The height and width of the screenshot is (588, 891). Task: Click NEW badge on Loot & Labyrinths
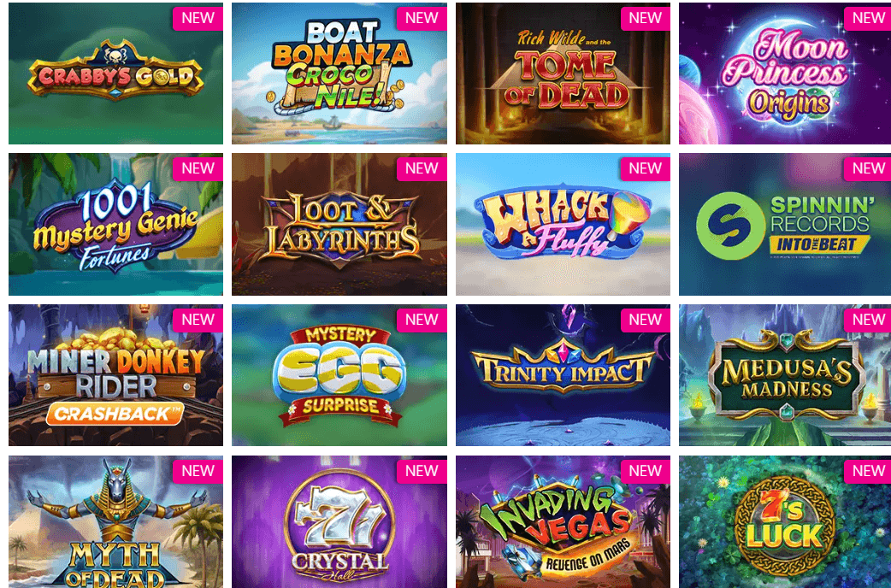click(422, 168)
